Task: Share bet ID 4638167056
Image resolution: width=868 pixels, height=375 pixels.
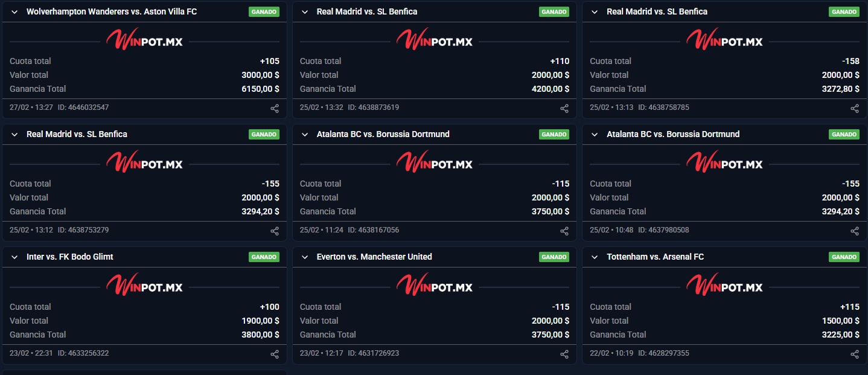Action: [564, 231]
